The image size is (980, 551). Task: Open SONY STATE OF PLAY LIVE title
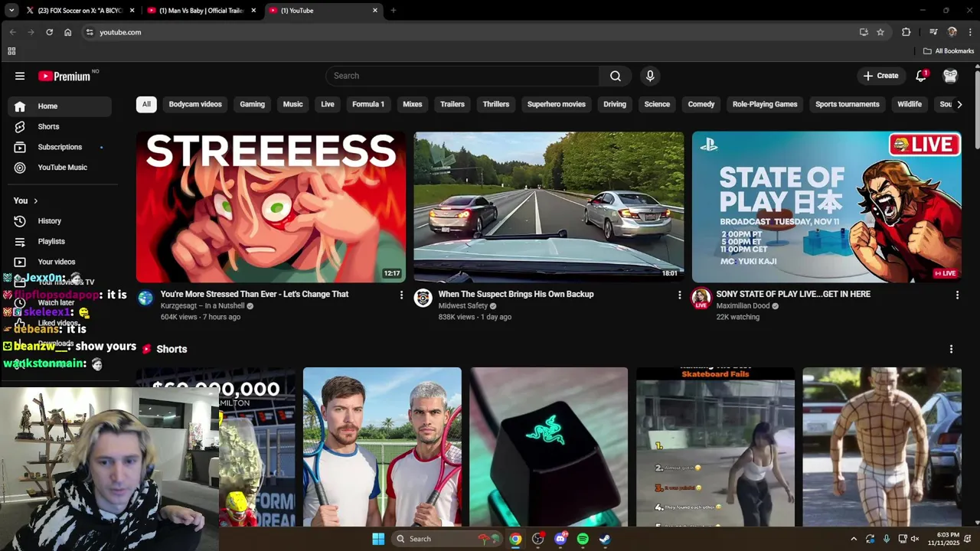pyautogui.click(x=793, y=294)
